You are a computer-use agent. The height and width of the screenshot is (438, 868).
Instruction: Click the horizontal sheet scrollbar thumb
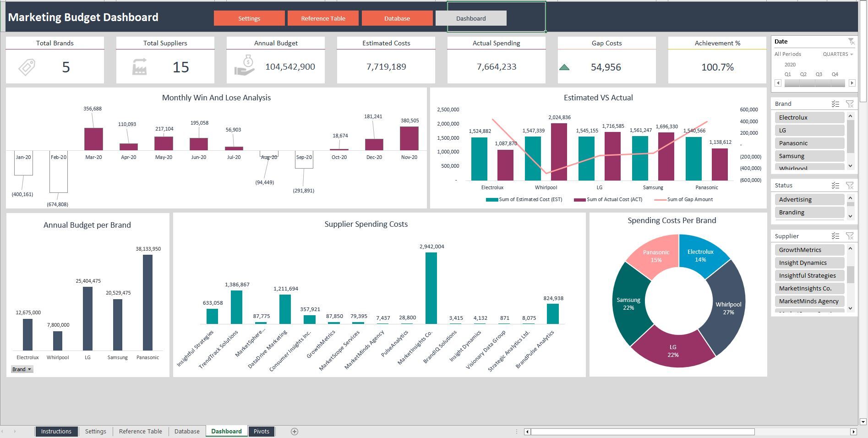(642, 432)
